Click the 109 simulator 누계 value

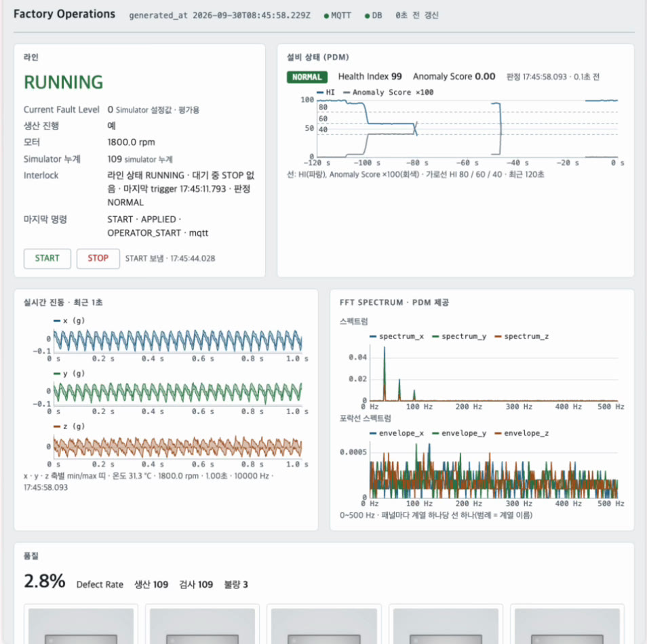(x=140, y=159)
